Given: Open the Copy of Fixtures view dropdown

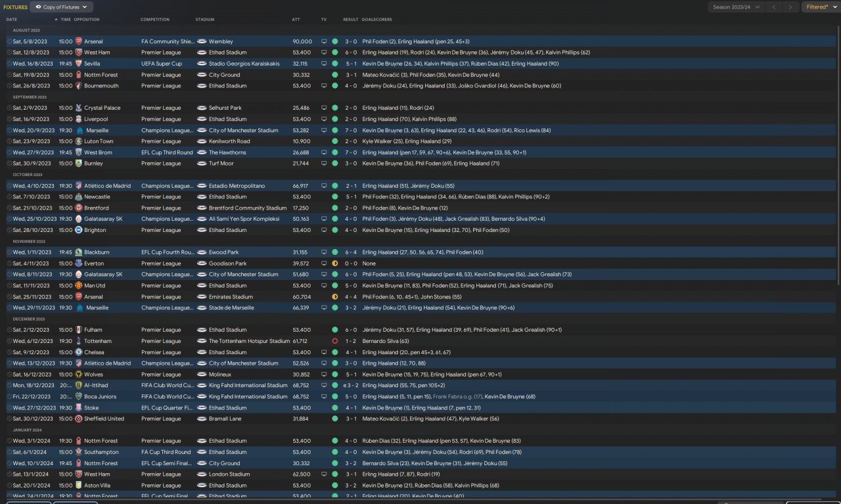Looking at the screenshot, I should (x=62, y=7).
